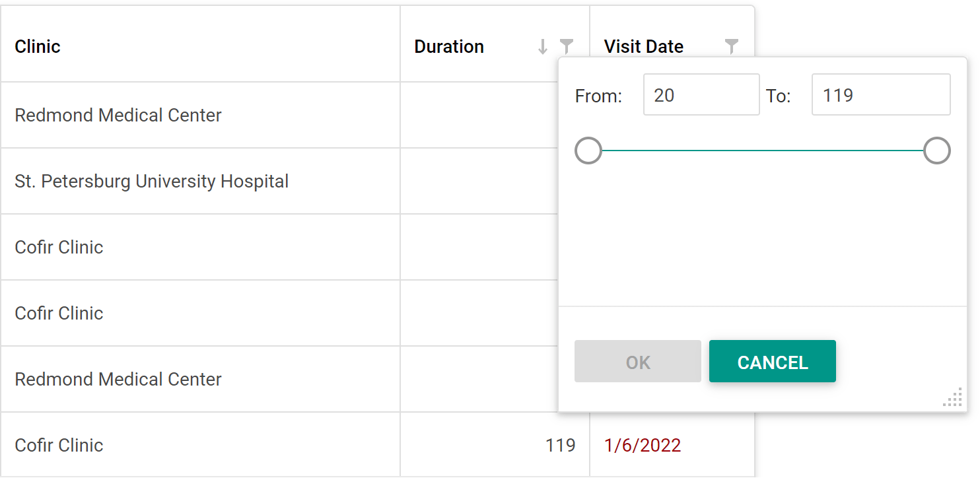Select the lower Redmond Medical Center row
The height and width of the screenshot is (478, 980).
pos(118,380)
